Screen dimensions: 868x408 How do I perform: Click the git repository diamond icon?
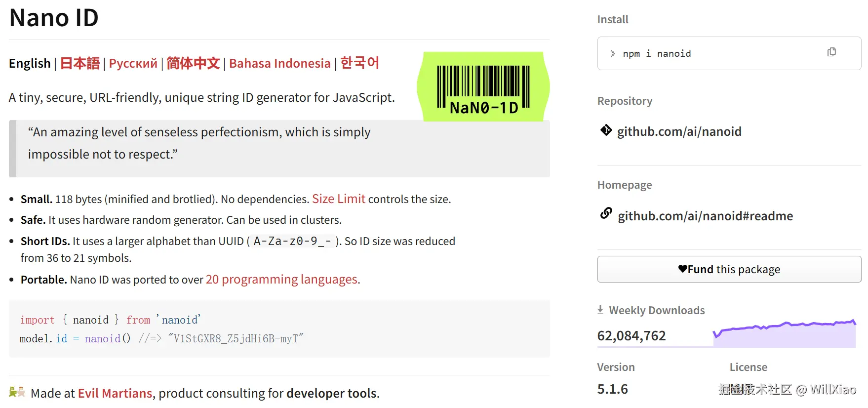(606, 130)
